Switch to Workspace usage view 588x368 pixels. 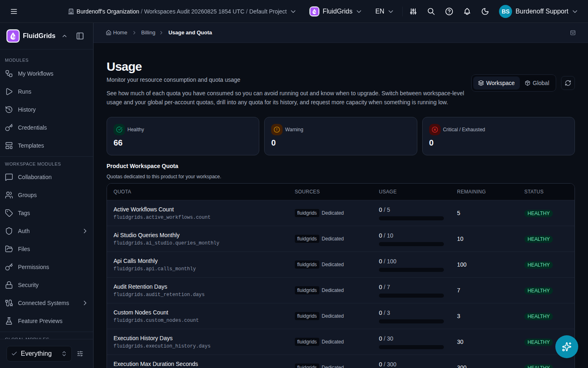[497, 83]
